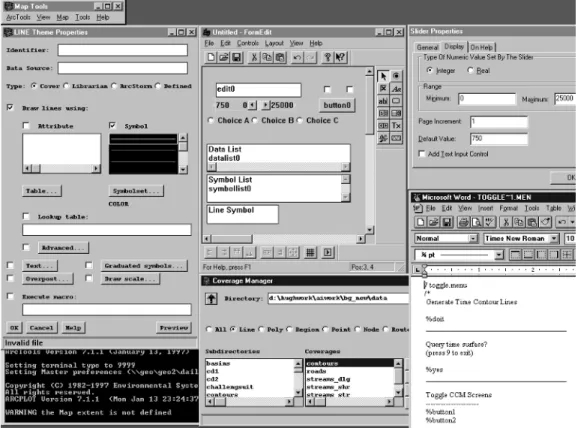This screenshot has width=578, height=428.
Task: Select the push button tool in FormEdit palette
Action: (396, 101)
